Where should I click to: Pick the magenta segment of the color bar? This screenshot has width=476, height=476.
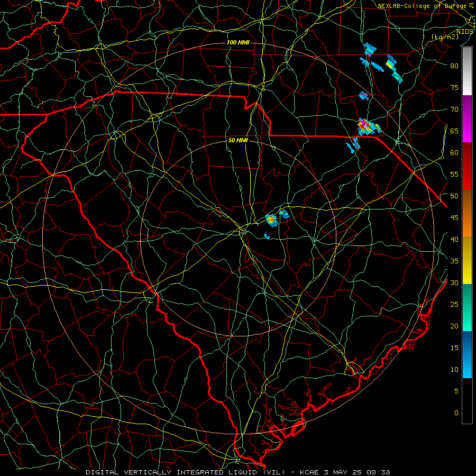pyautogui.click(x=467, y=118)
